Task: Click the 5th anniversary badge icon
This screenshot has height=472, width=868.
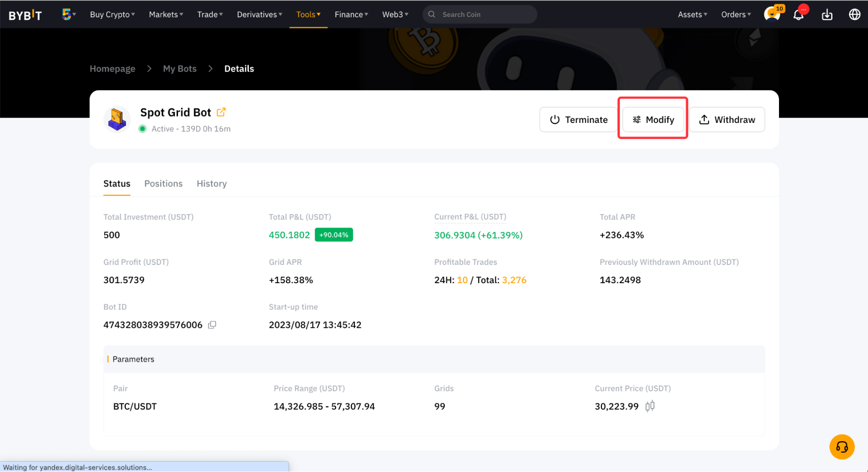Action: (66, 14)
